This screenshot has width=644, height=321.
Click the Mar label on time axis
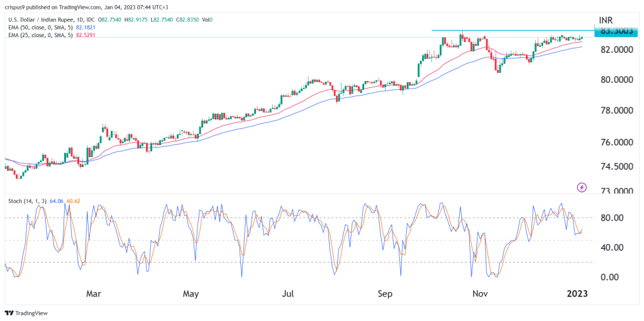(95, 294)
